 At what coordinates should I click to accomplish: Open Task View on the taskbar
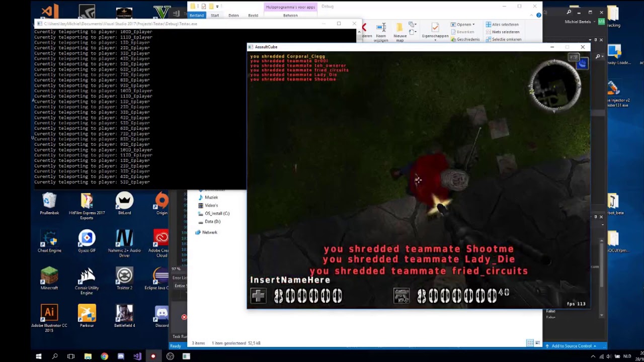click(71, 356)
